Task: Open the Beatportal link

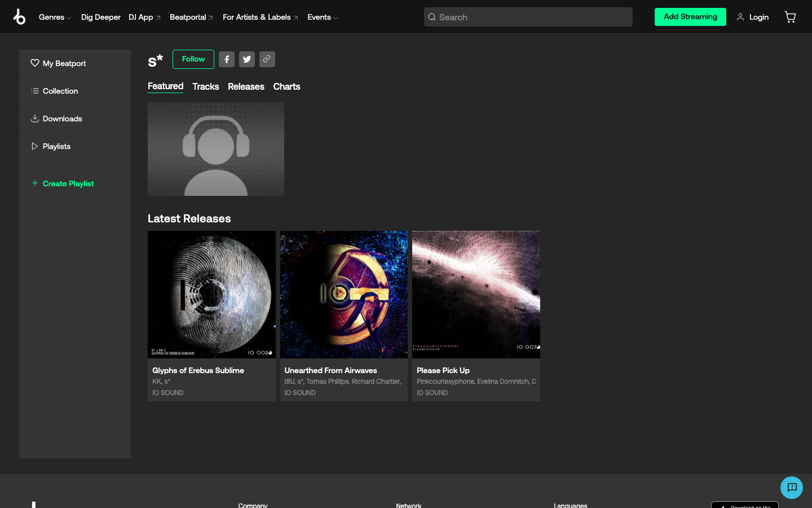Action: tap(191, 17)
